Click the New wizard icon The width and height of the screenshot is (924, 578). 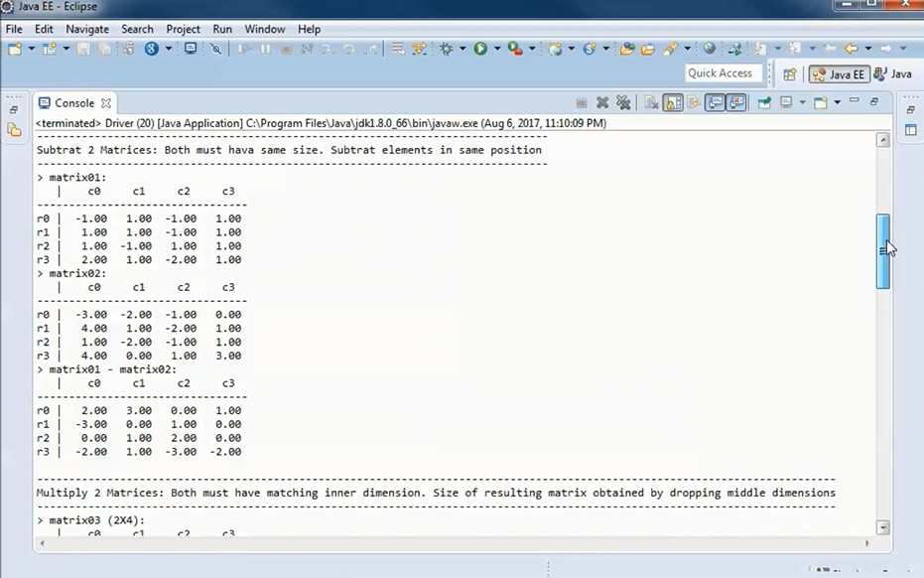click(x=15, y=49)
